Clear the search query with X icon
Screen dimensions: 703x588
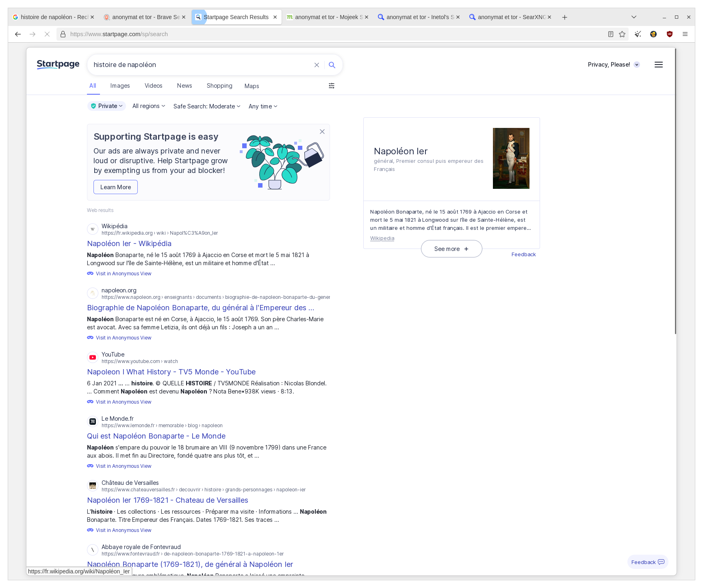click(x=317, y=65)
